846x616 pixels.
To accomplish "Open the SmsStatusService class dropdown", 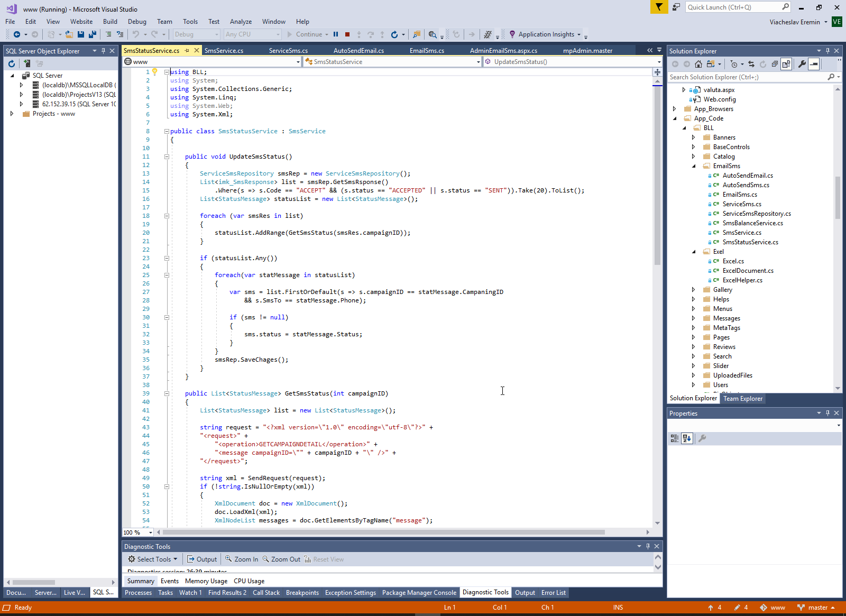I will [x=393, y=62].
